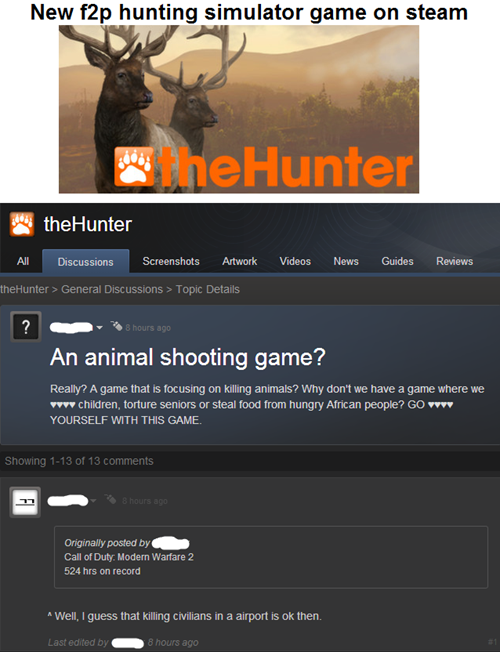Follow theHunter breadcrumb link
Screen dimensions: 500x652
24,289
